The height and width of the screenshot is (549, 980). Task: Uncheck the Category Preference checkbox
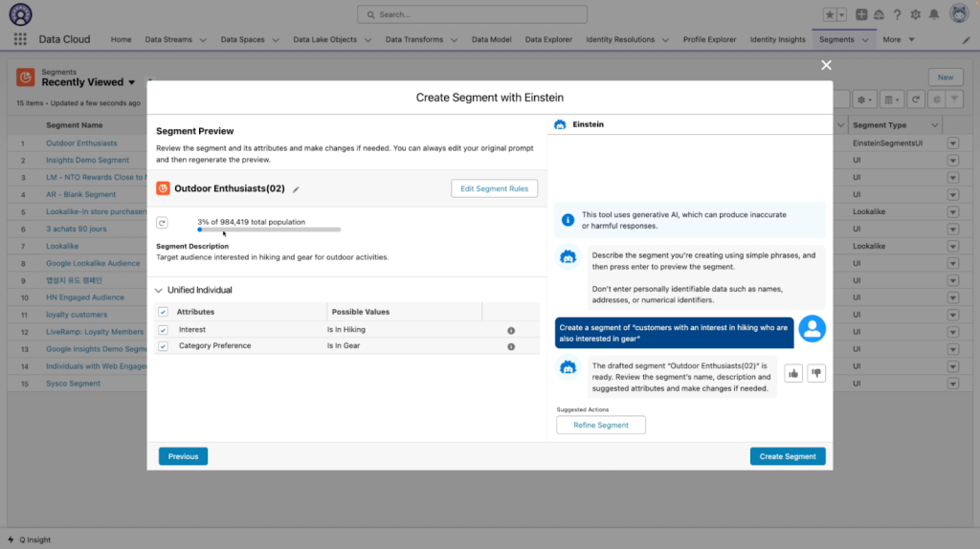(x=163, y=346)
